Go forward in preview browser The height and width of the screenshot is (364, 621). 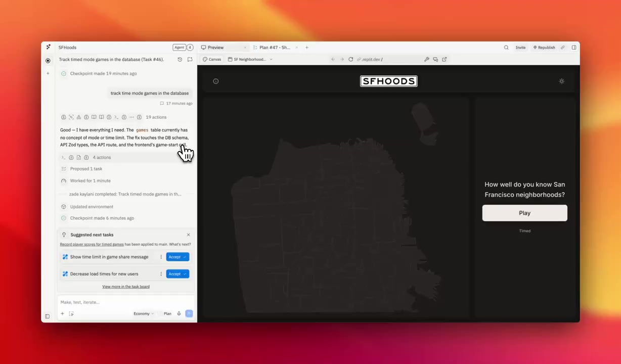pos(342,59)
